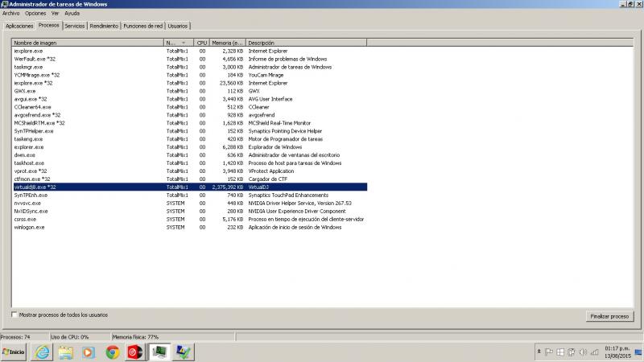Toggle sort on the N... user name column
This screenshot has height=362, width=644.
click(179, 43)
